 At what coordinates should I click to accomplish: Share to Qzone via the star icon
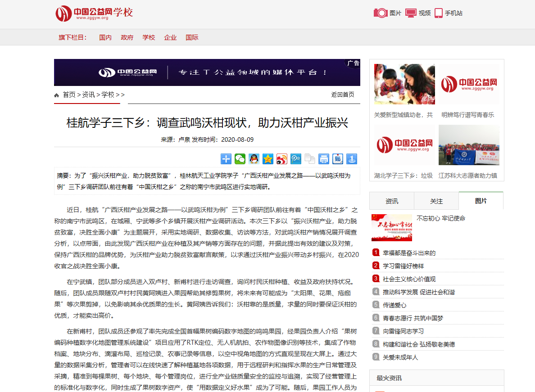coord(268,158)
